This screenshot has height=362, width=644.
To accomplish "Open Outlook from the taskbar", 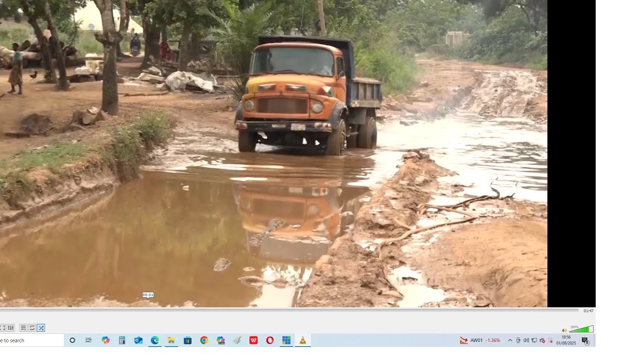I will 138,340.
